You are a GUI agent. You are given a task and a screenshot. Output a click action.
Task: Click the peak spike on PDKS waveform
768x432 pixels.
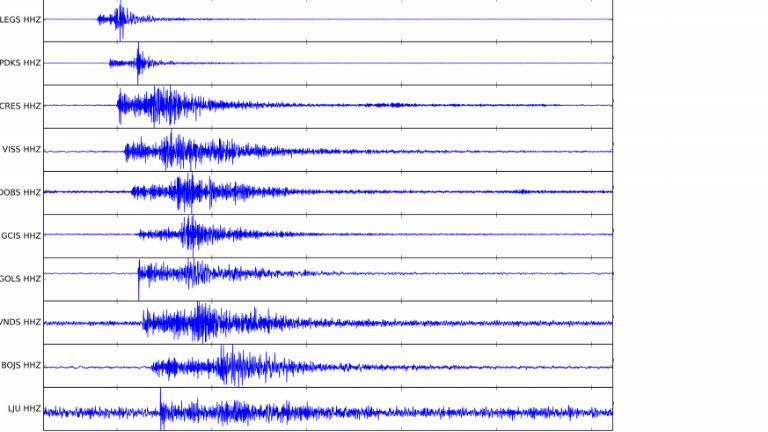(139, 58)
